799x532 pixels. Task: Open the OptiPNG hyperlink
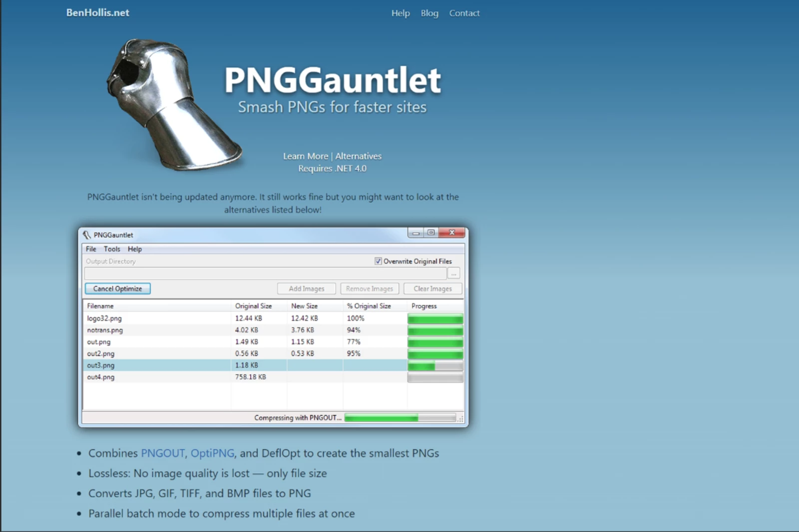pyautogui.click(x=212, y=453)
